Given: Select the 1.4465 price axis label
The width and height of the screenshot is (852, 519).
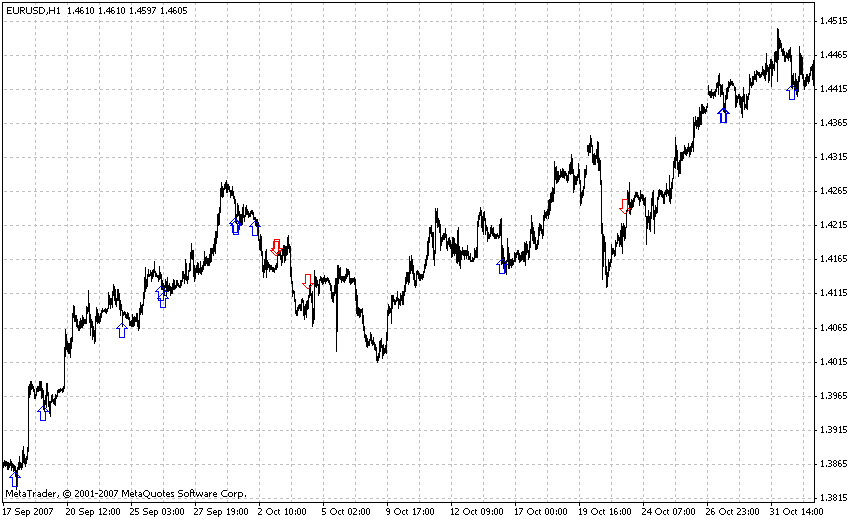Looking at the screenshot, I should [834, 55].
